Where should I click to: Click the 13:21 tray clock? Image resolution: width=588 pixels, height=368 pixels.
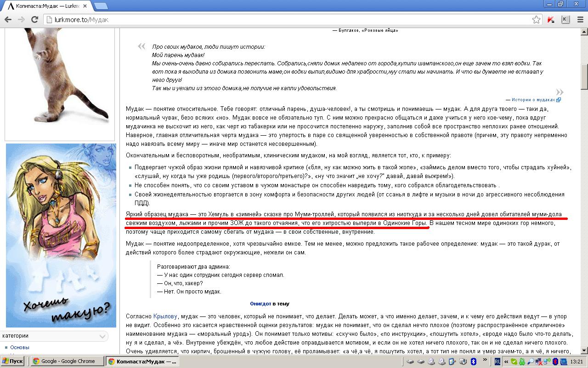(x=576, y=362)
